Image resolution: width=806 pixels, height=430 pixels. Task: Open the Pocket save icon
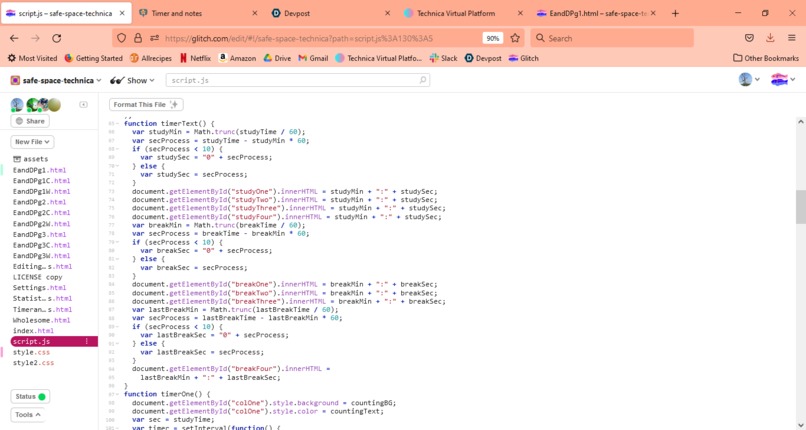pyautogui.click(x=749, y=38)
